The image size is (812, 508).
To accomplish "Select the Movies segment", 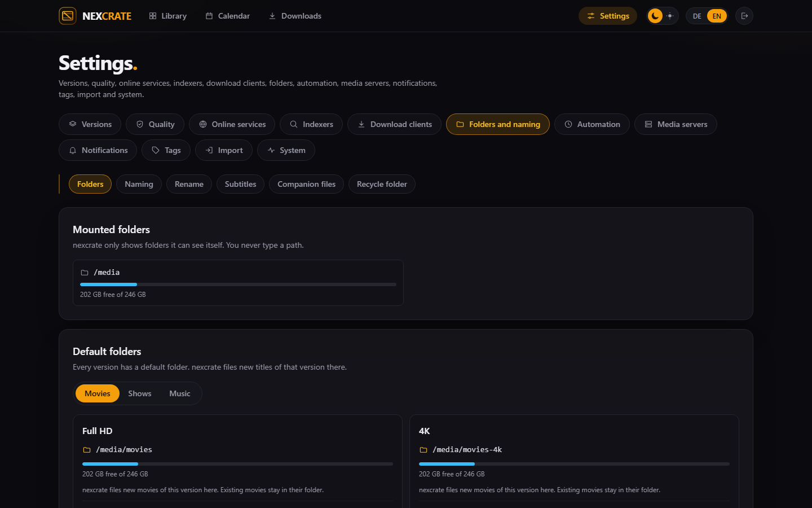I will (98, 393).
